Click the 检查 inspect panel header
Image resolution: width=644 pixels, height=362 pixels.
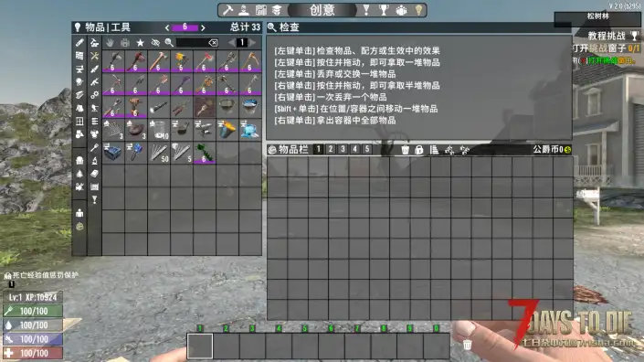click(419, 27)
